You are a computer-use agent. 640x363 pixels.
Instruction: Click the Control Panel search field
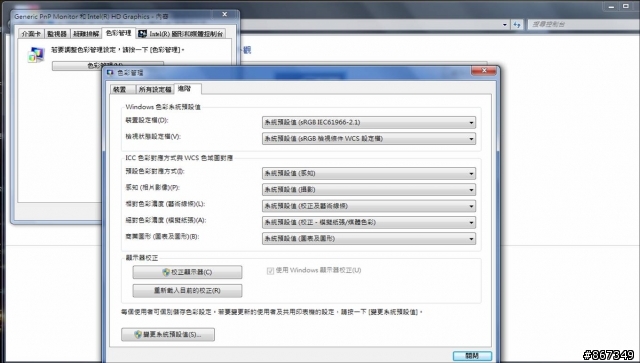(583, 24)
